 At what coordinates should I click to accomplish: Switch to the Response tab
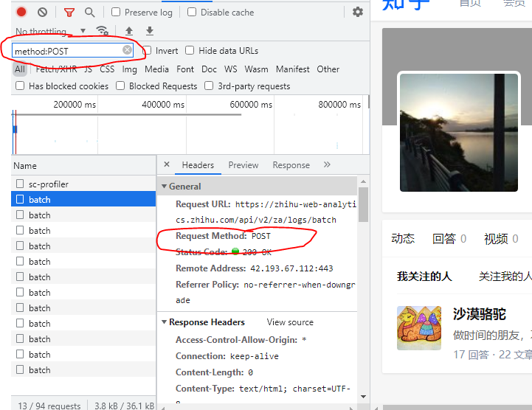(x=291, y=165)
